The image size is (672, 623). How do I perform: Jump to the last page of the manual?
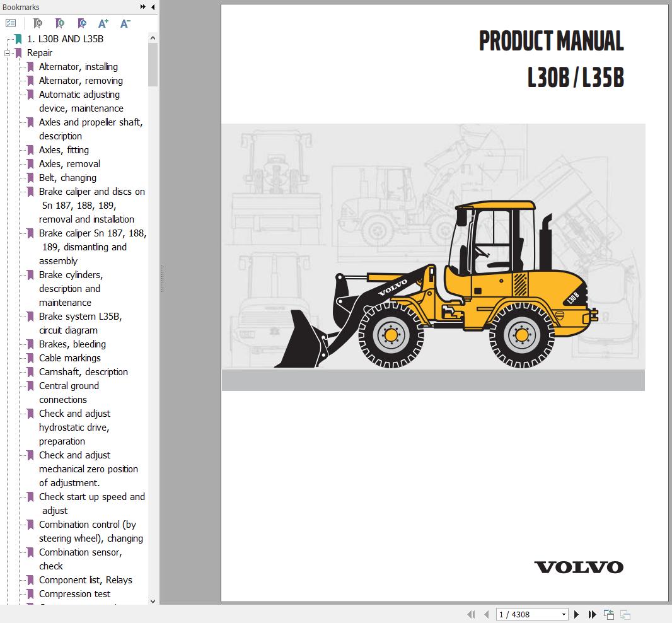click(x=592, y=614)
